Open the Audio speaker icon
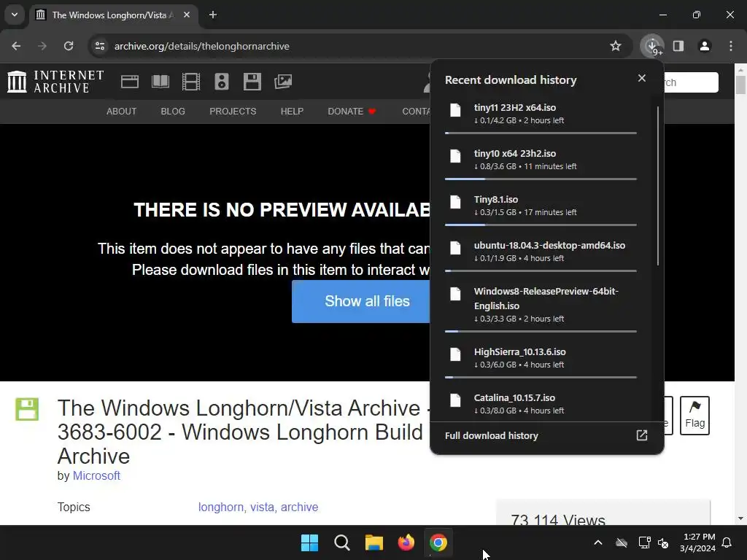This screenshot has width=747, height=560. (x=222, y=82)
